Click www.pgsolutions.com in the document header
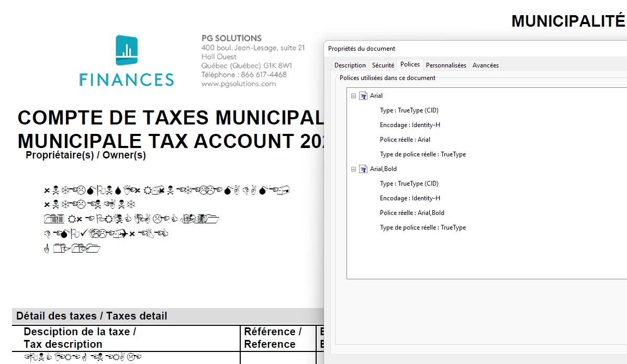 pyautogui.click(x=238, y=84)
